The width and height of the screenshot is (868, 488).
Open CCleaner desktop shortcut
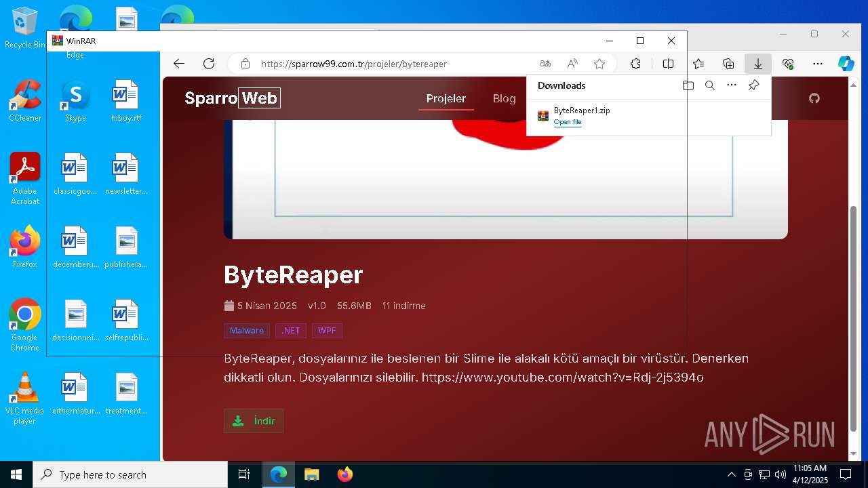[25, 100]
